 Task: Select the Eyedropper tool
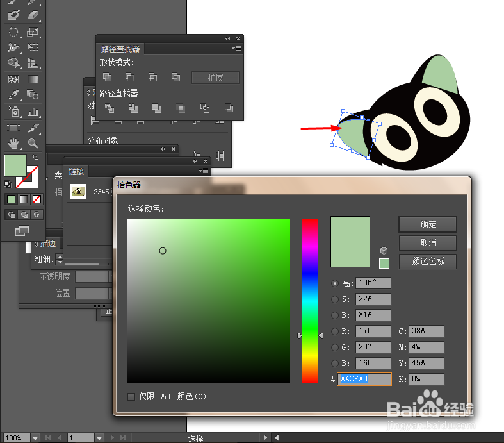(13, 95)
